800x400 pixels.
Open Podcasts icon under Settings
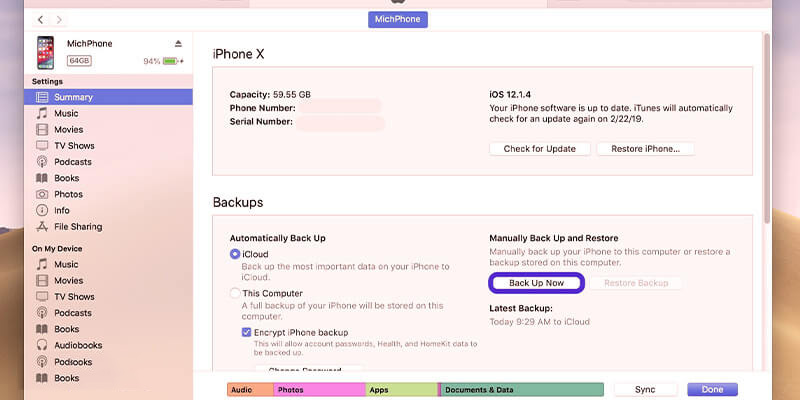point(42,162)
